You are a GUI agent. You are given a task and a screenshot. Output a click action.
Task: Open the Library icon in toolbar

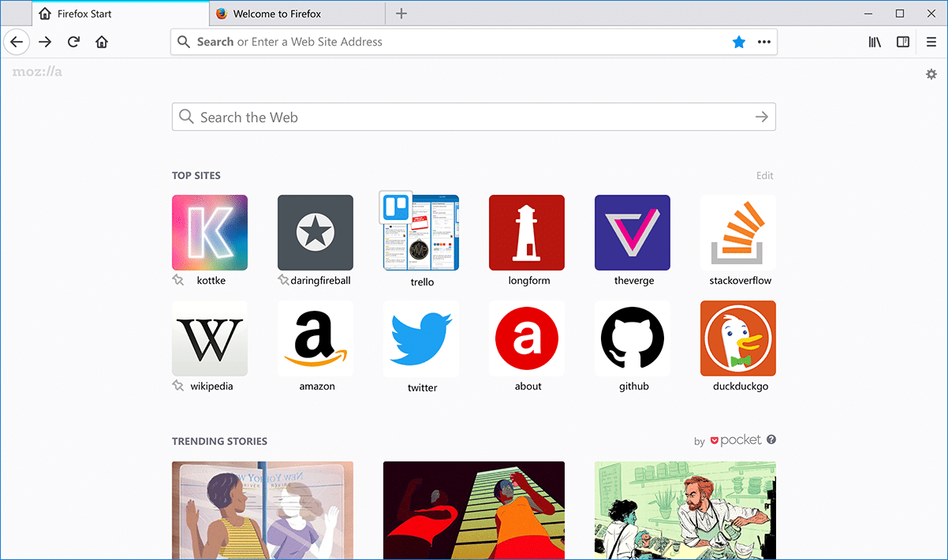click(875, 42)
